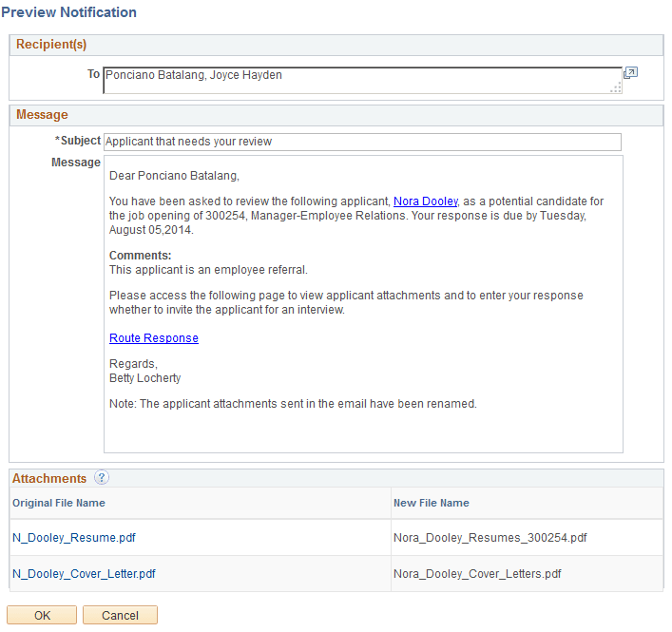Open the To field pop-out icon
The height and width of the screenshot is (632, 672).
coord(630,73)
